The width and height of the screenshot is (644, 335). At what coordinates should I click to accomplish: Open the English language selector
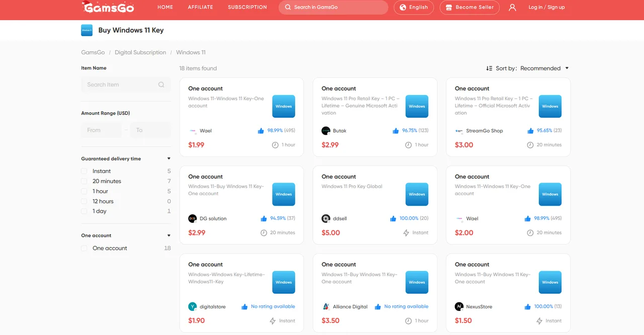pyautogui.click(x=414, y=8)
